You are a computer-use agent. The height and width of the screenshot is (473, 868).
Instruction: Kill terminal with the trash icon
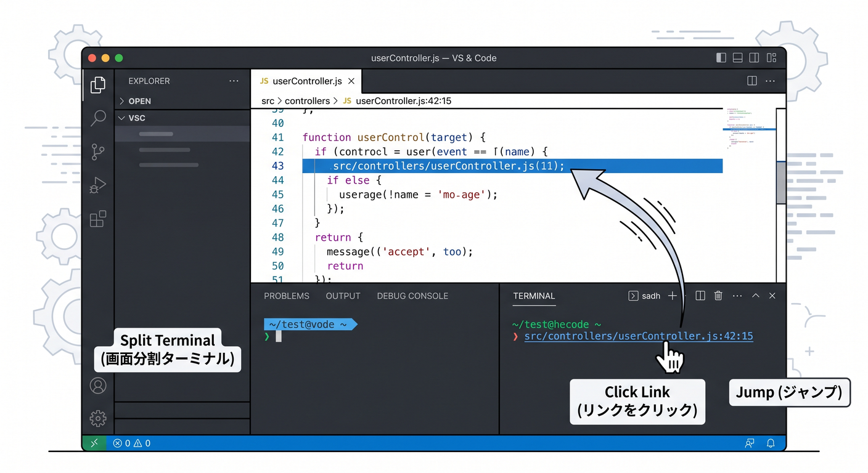[718, 296]
